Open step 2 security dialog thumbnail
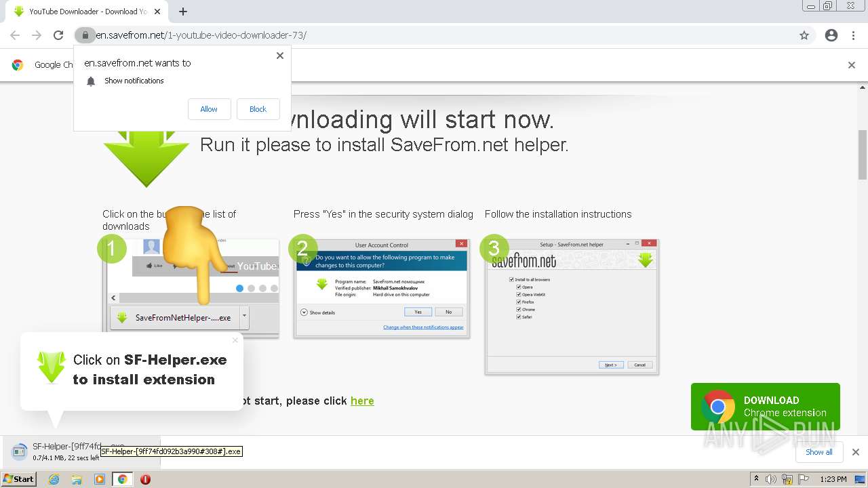 382,288
